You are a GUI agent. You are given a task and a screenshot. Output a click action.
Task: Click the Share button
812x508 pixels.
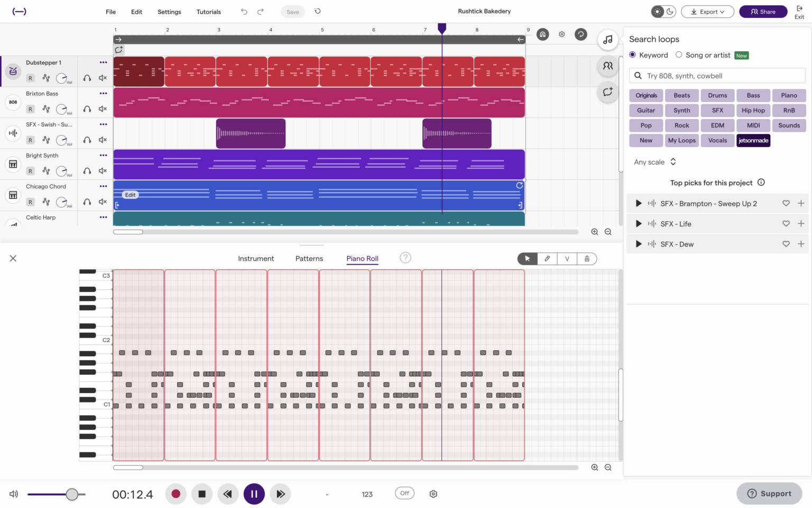pyautogui.click(x=763, y=11)
